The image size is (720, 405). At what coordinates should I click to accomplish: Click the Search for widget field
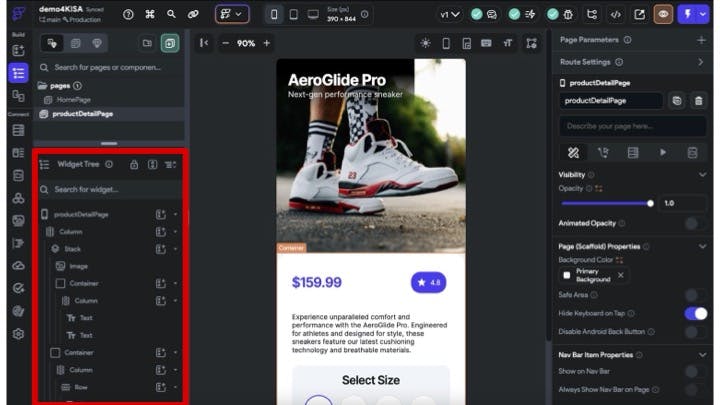[110, 190]
